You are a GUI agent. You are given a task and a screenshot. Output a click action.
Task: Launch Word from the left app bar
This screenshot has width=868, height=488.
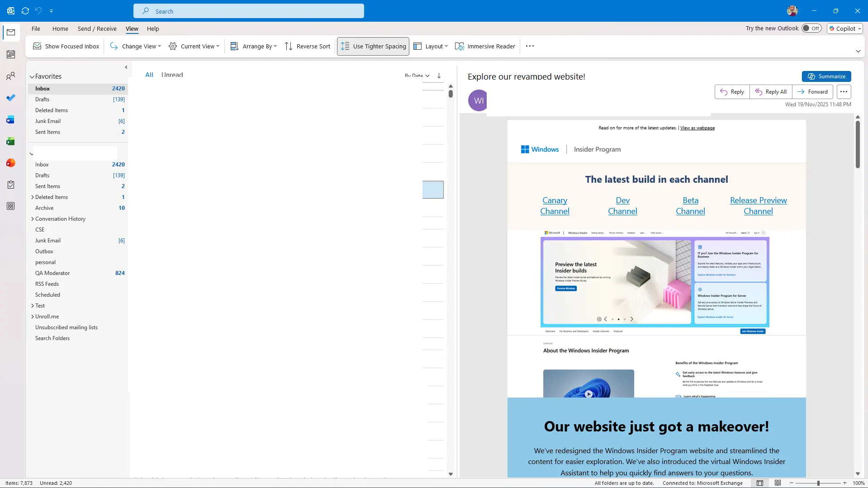[11, 119]
